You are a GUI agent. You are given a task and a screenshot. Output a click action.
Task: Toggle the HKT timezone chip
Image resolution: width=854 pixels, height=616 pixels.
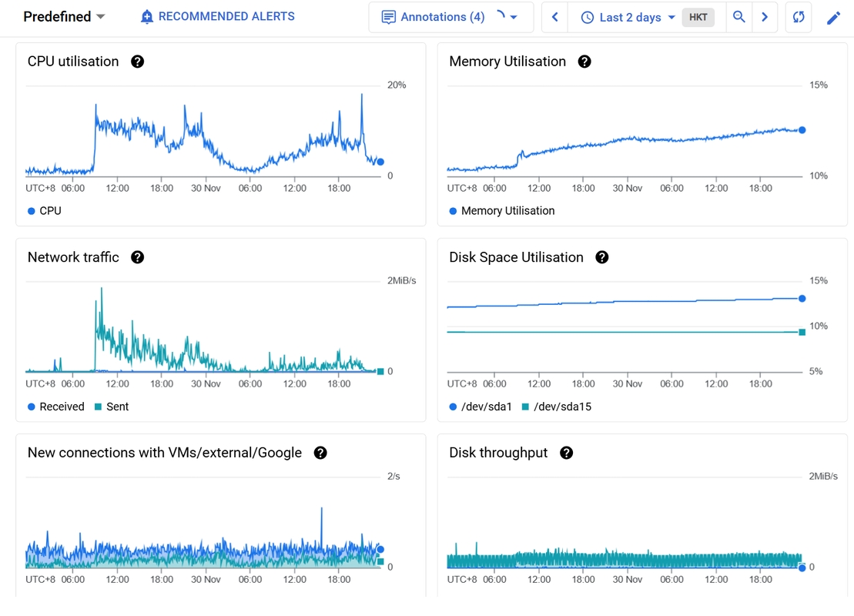tap(698, 17)
